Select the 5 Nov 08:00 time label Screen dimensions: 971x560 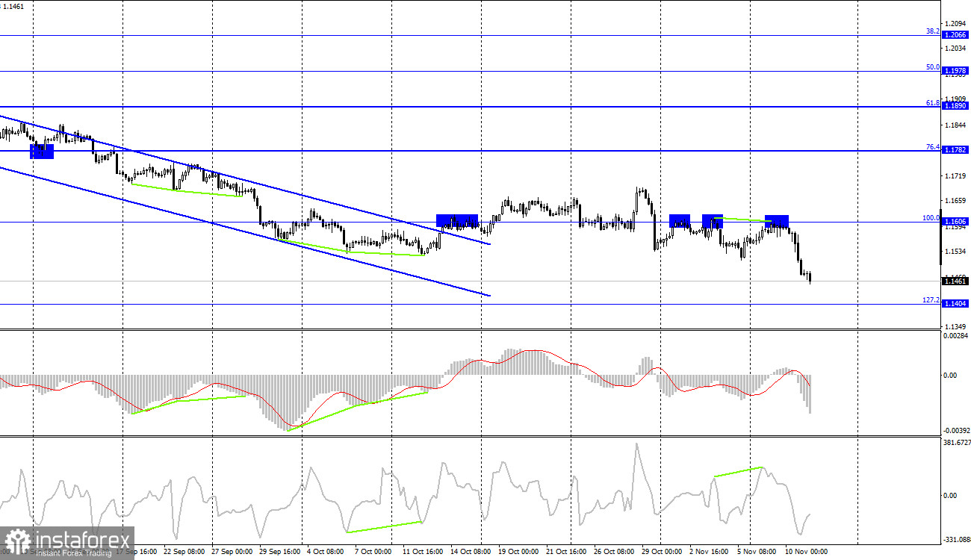757,552
